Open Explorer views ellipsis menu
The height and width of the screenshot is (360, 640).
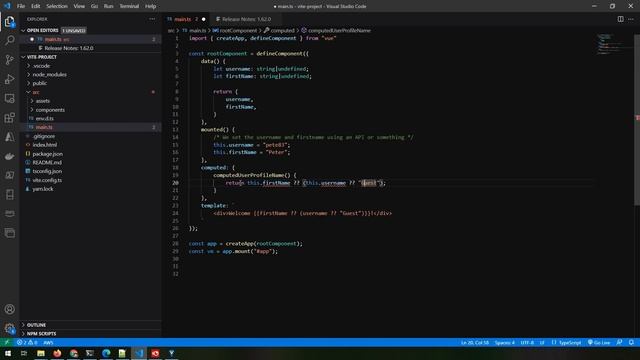pyautogui.click(x=152, y=19)
